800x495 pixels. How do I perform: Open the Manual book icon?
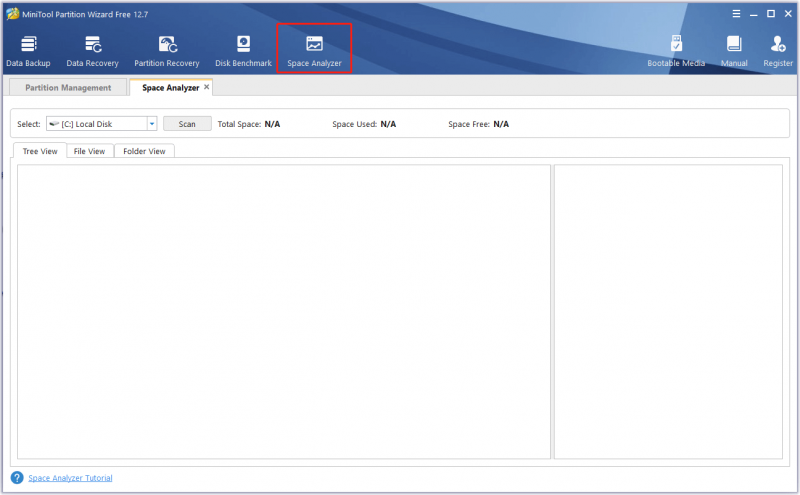coord(734,51)
